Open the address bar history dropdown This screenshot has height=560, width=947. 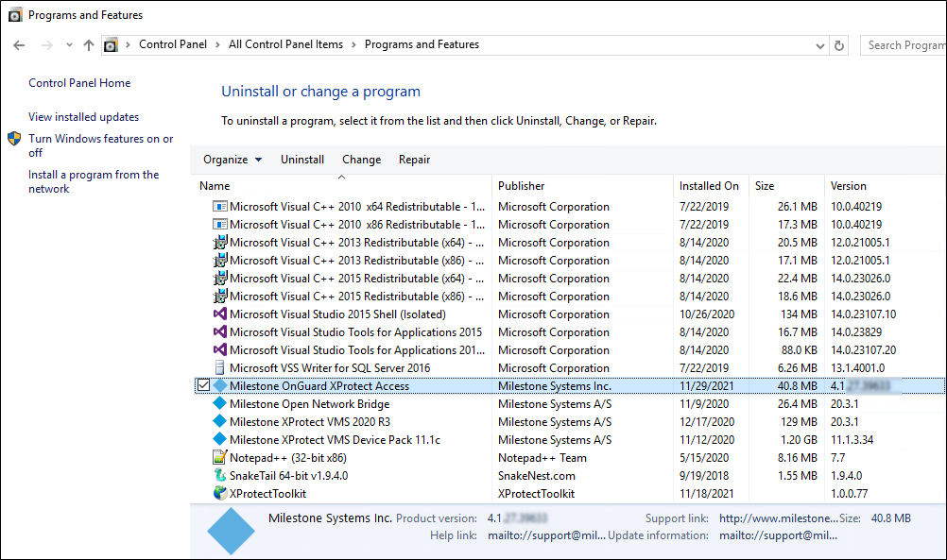819,44
